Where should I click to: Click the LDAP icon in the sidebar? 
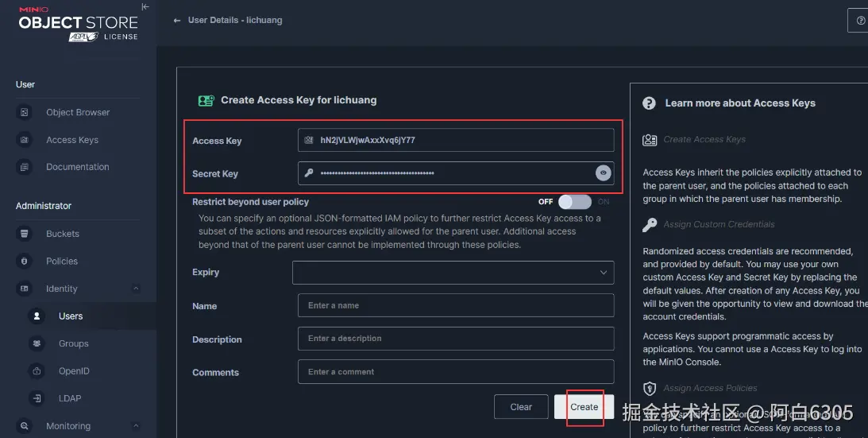[37, 398]
